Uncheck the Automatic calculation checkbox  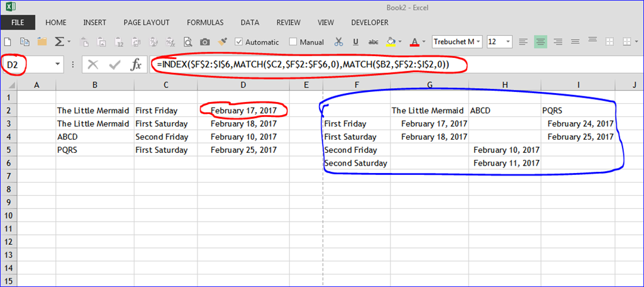pyautogui.click(x=238, y=42)
